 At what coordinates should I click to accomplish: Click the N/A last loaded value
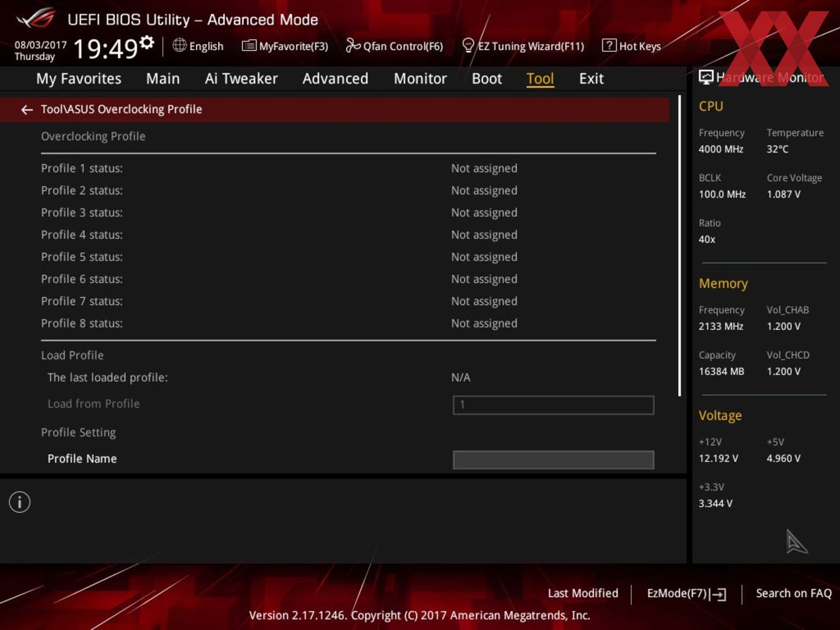[461, 377]
